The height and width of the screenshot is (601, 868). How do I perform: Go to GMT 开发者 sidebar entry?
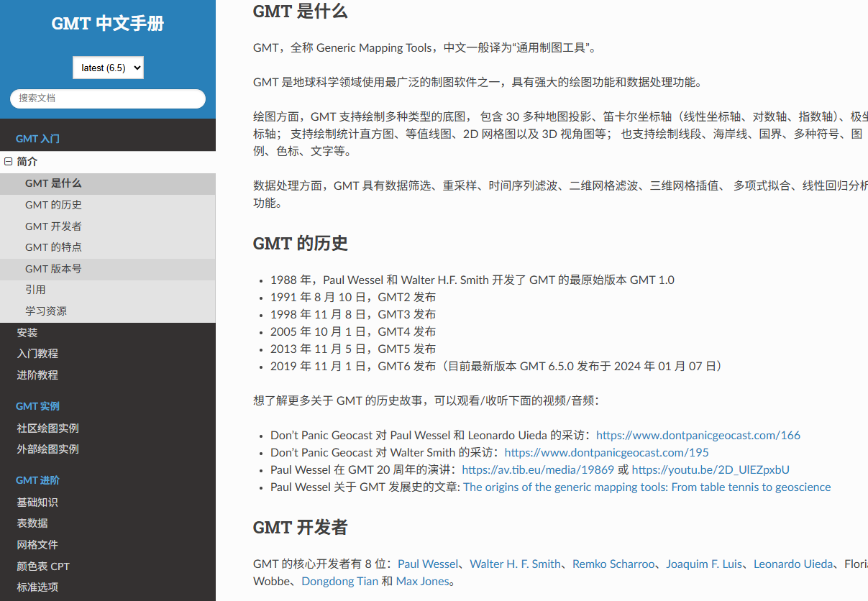[x=108, y=226]
